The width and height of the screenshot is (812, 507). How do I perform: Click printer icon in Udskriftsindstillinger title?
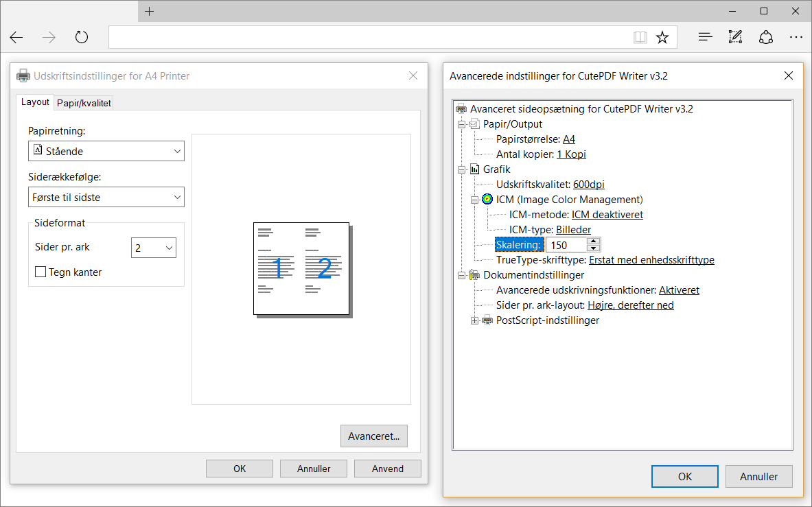(x=23, y=76)
